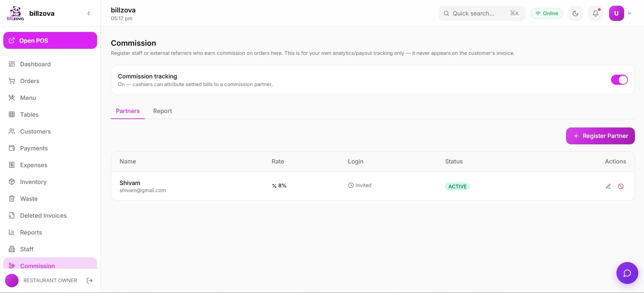Toggle dark mode with the moon icon
This screenshot has width=644, height=293.
(x=575, y=13)
